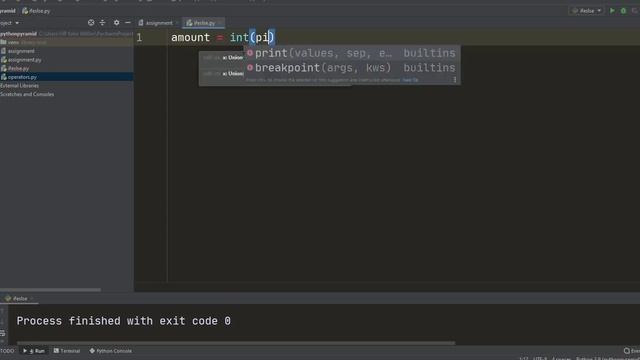Screen dimensions: 640x360
Task: Open the autocomplete popup three-dots menu
Action: (455, 80)
